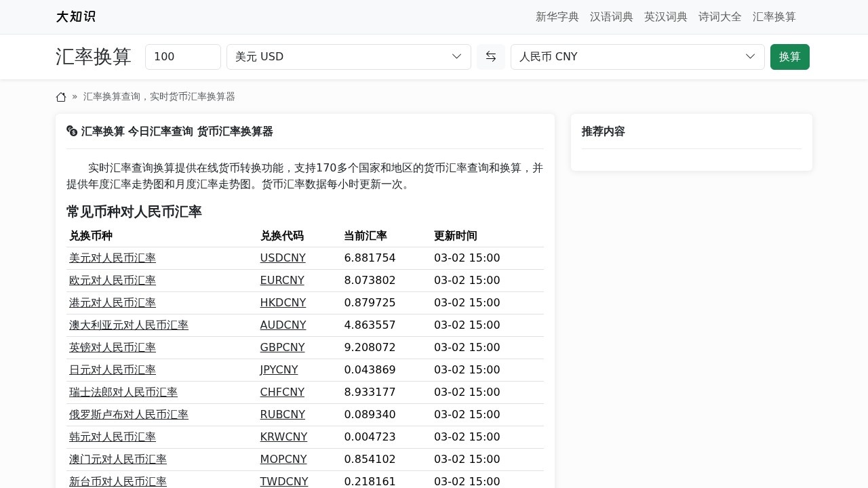Open the 大知识 site logo

(75, 17)
